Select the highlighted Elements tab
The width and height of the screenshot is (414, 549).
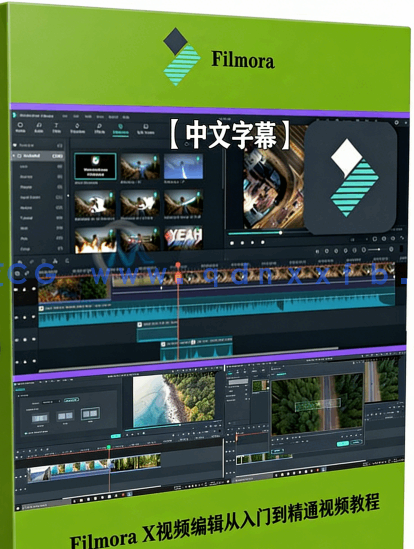coord(120,129)
